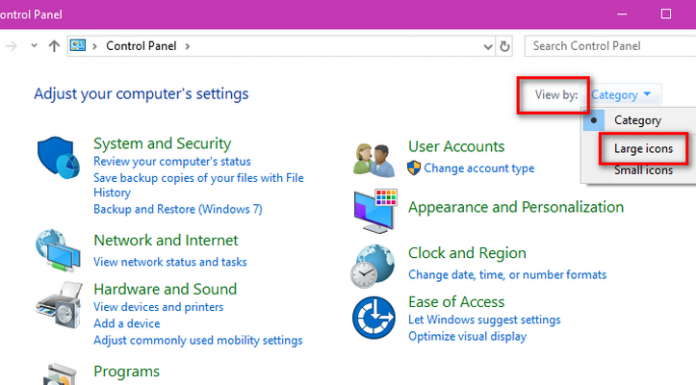Open the Hardware and Sound heading link
Viewport: 696px width, 385px height.
pos(165,289)
